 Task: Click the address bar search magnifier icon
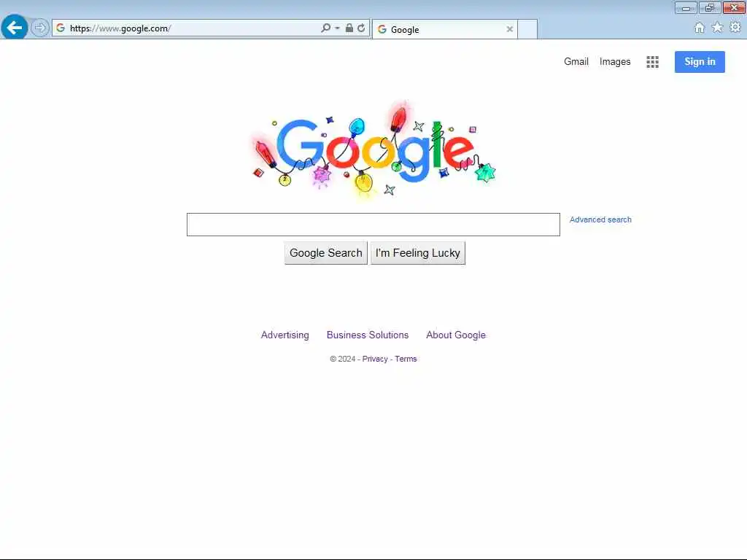coord(325,28)
